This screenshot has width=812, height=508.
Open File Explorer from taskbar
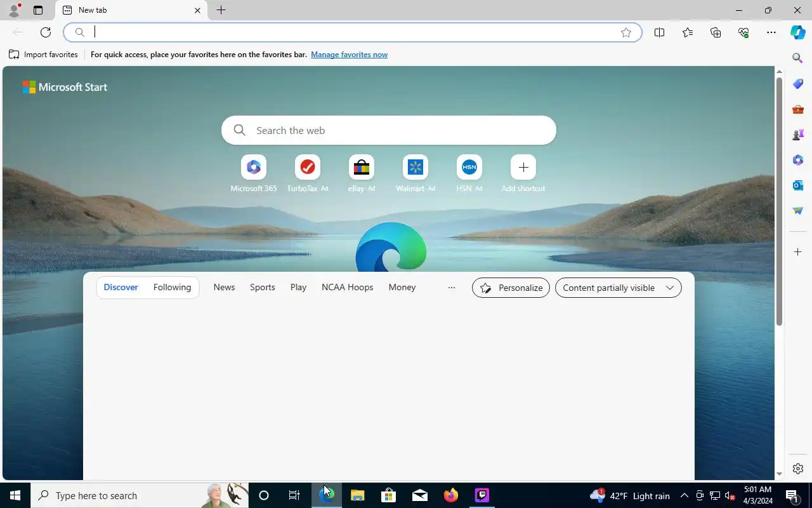pyautogui.click(x=357, y=495)
